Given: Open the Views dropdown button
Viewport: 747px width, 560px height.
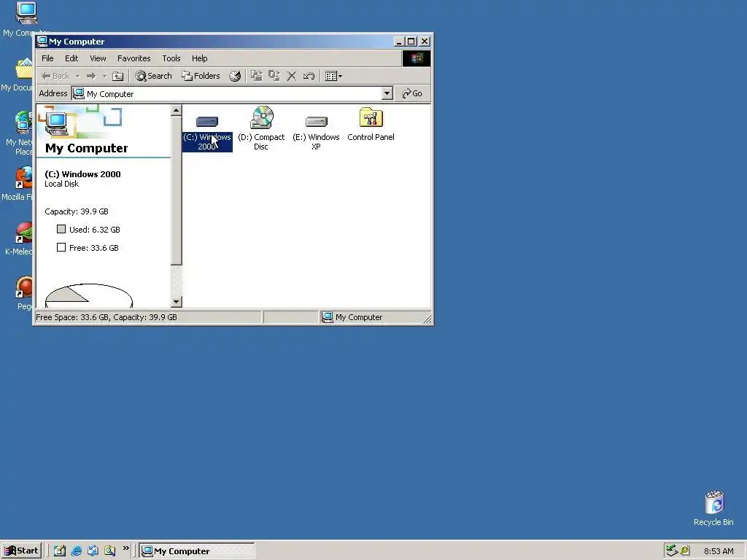Looking at the screenshot, I should [x=333, y=76].
